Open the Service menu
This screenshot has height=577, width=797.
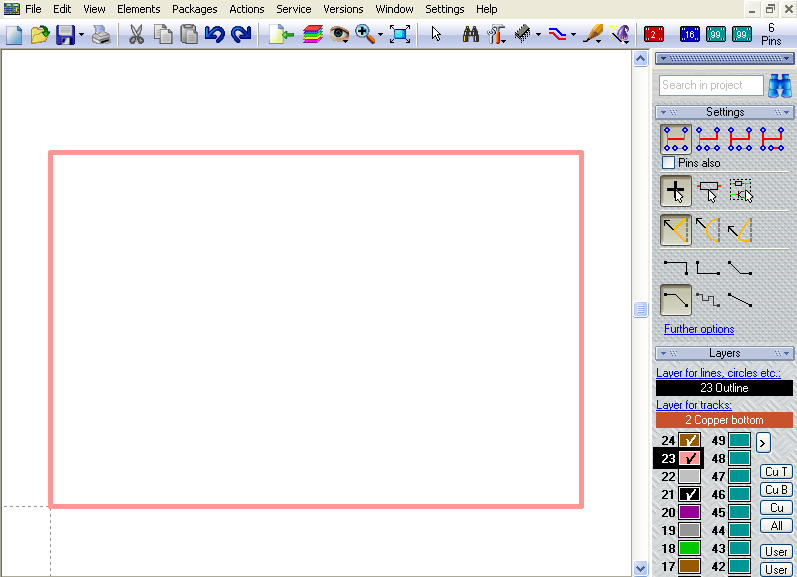[293, 9]
